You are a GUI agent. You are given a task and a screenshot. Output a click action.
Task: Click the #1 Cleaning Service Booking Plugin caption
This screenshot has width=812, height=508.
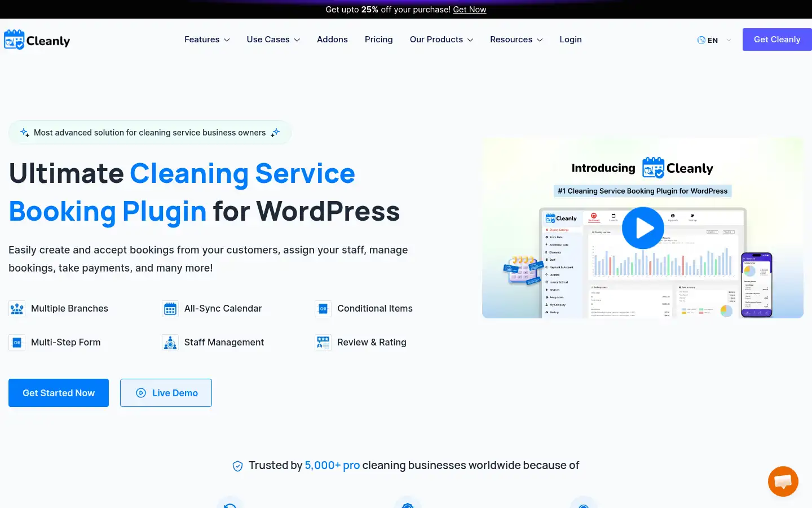(x=643, y=191)
